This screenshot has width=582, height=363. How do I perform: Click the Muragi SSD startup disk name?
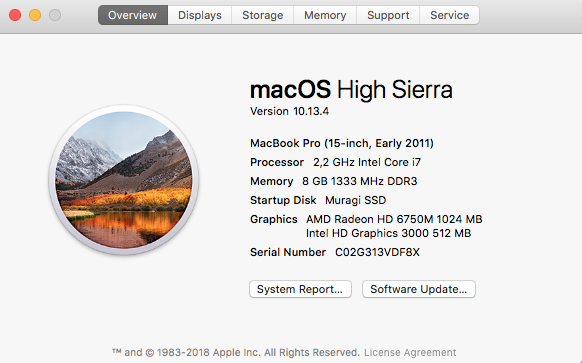[356, 200]
